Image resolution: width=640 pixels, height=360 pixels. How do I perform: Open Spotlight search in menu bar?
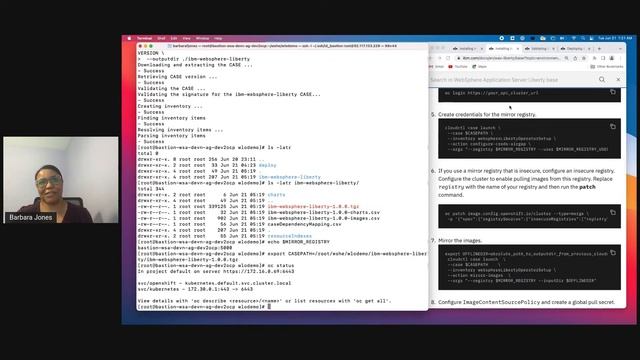(x=583, y=38)
